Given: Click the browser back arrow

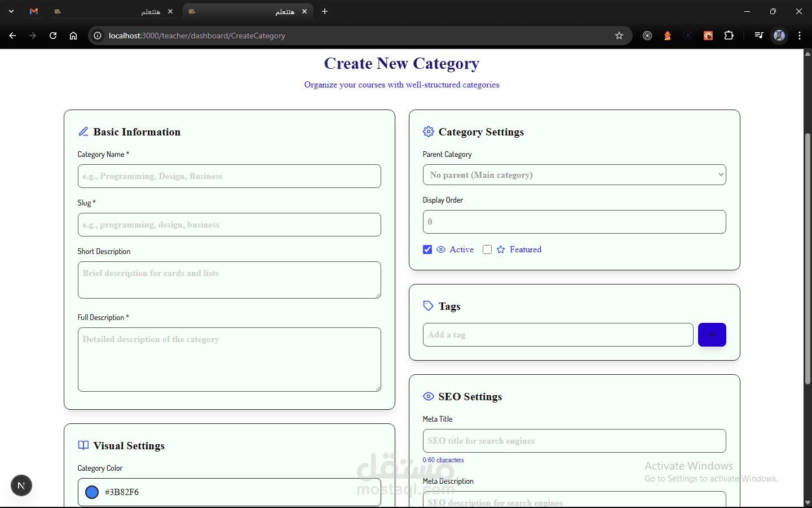Looking at the screenshot, I should tap(12, 36).
